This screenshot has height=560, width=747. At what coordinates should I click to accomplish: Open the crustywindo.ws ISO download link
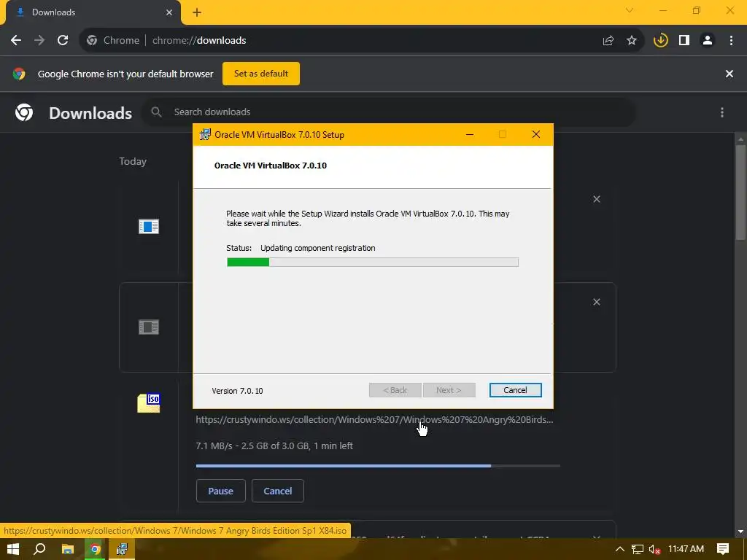pos(374,419)
